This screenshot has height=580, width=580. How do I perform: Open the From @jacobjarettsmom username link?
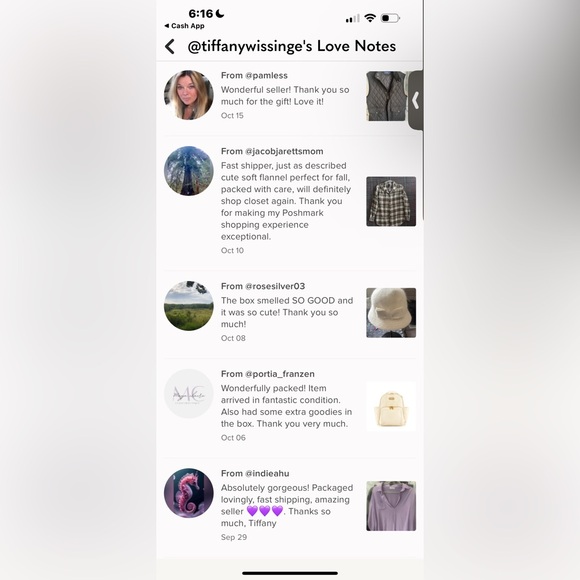pos(272,151)
